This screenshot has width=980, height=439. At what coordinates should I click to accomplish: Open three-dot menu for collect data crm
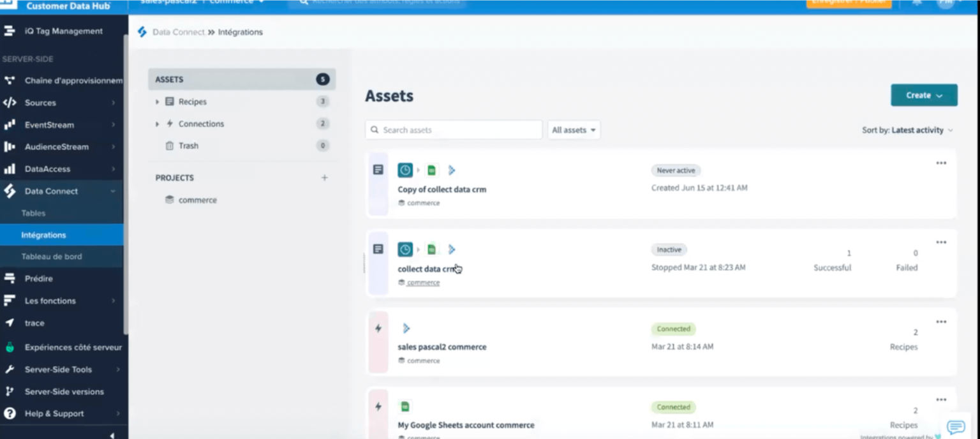[941, 242]
